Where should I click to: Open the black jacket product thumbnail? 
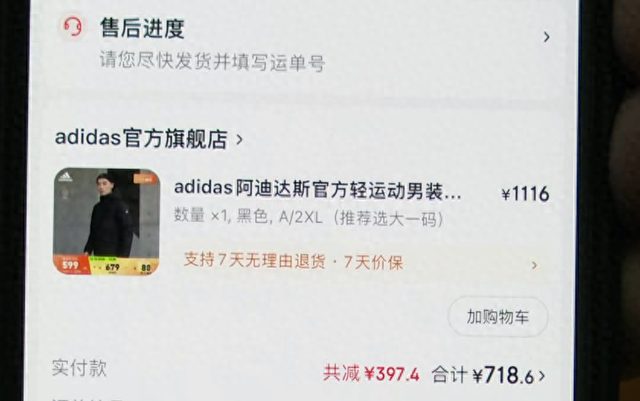[x=107, y=221]
